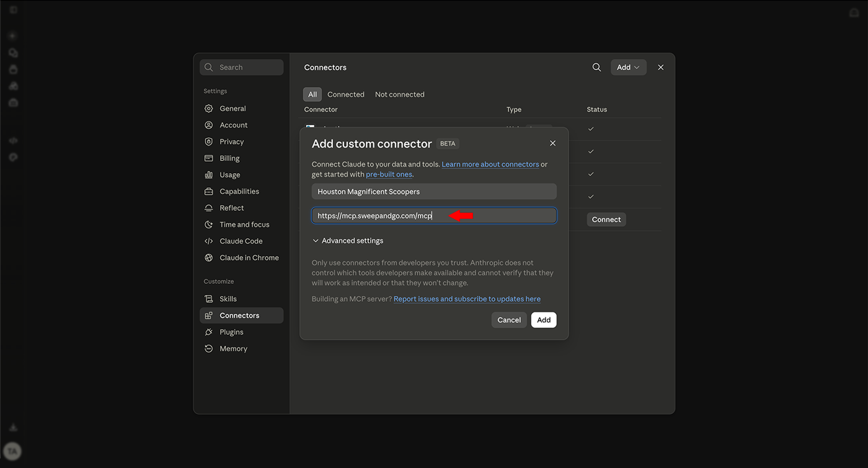Open Claude Code settings icon
Viewport: 868px width, 468px height.
pos(208,241)
